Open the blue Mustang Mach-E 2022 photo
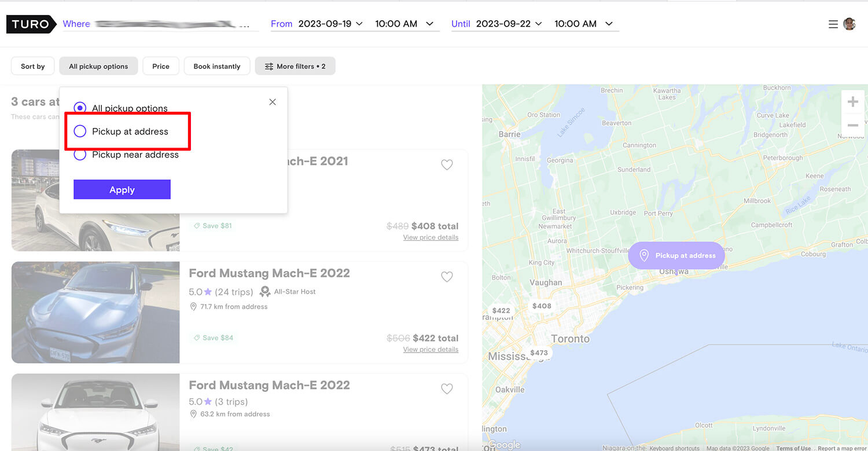The width and height of the screenshot is (868, 451). [x=95, y=313]
